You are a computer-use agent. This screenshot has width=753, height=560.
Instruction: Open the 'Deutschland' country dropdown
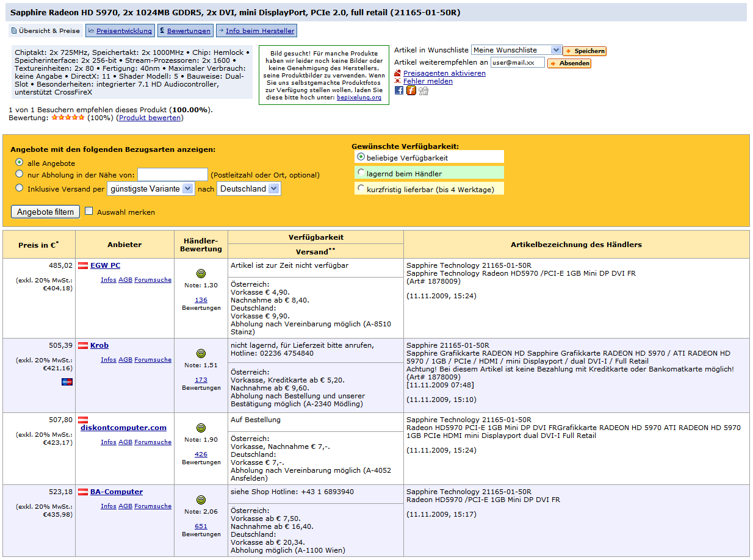[249, 189]
